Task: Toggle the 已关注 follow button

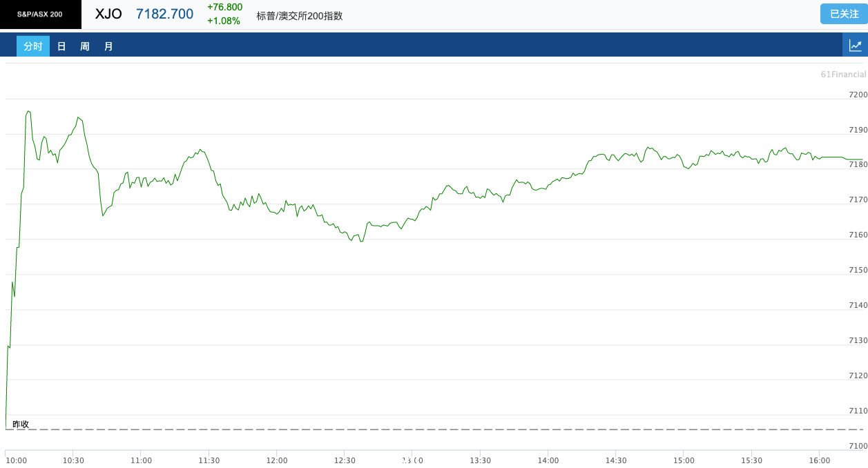Action: coord(844,14)
